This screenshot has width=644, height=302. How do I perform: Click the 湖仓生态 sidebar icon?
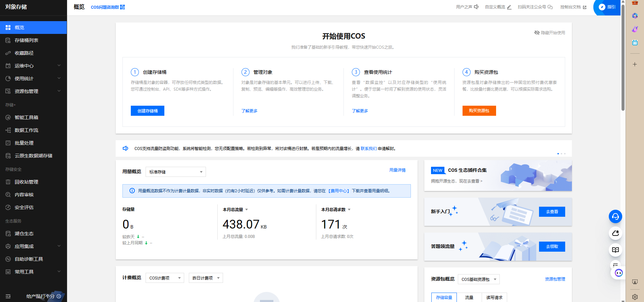pos(8,234)
